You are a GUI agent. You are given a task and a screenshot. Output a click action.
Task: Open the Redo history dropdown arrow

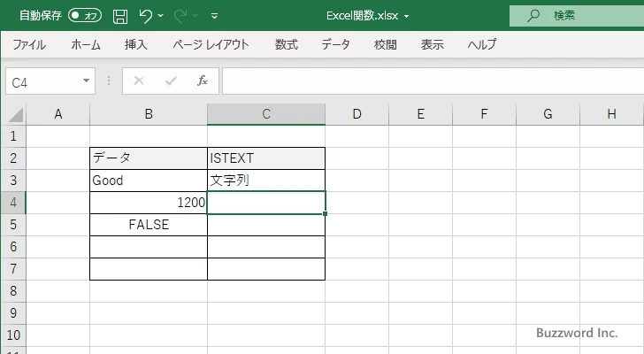pos(195,16)
